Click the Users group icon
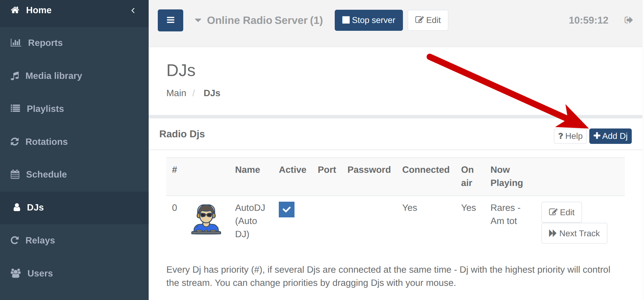 click(x=15, y=273)
